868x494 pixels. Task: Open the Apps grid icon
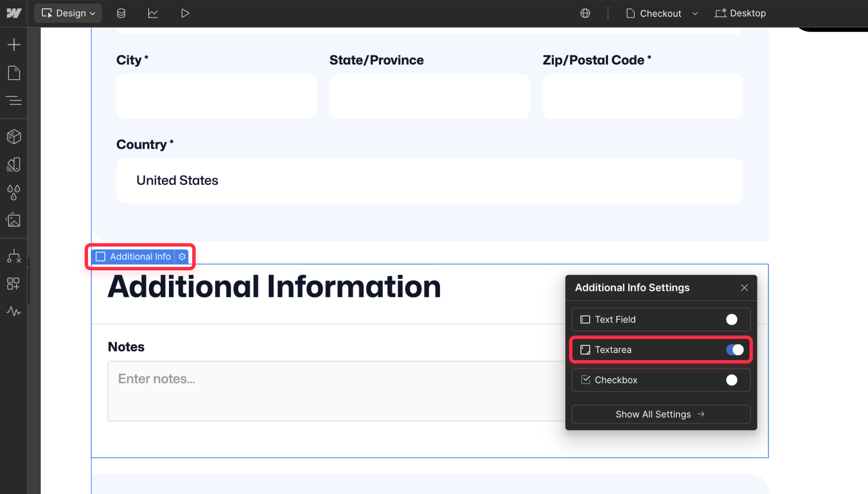pyautogui.click(x=14, y=284)
